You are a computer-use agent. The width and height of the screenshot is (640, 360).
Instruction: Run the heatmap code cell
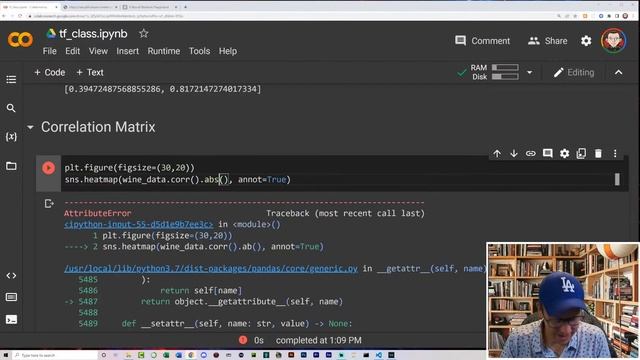tap(49, 168)
